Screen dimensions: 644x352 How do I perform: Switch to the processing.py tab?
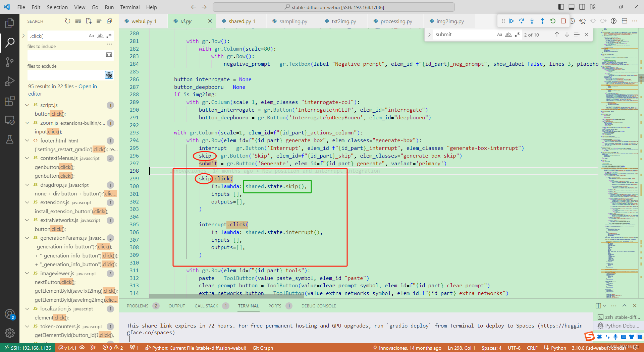(396, 21)
